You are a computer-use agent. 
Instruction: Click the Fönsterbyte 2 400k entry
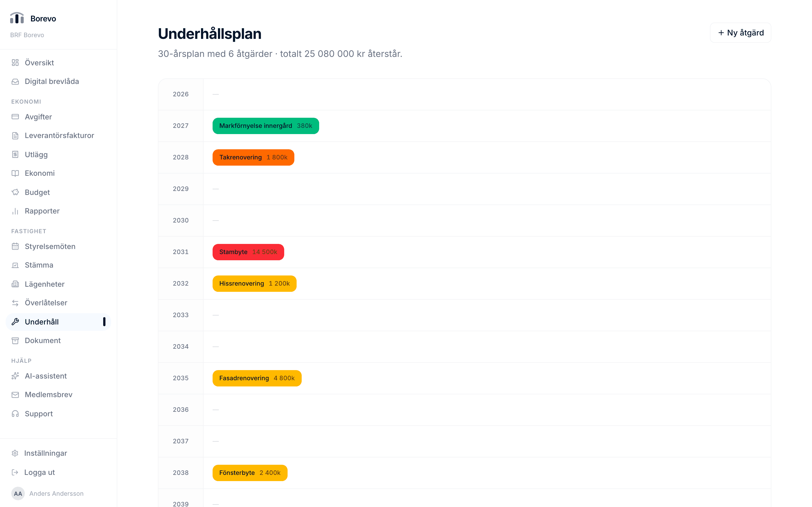pos(250,473)
